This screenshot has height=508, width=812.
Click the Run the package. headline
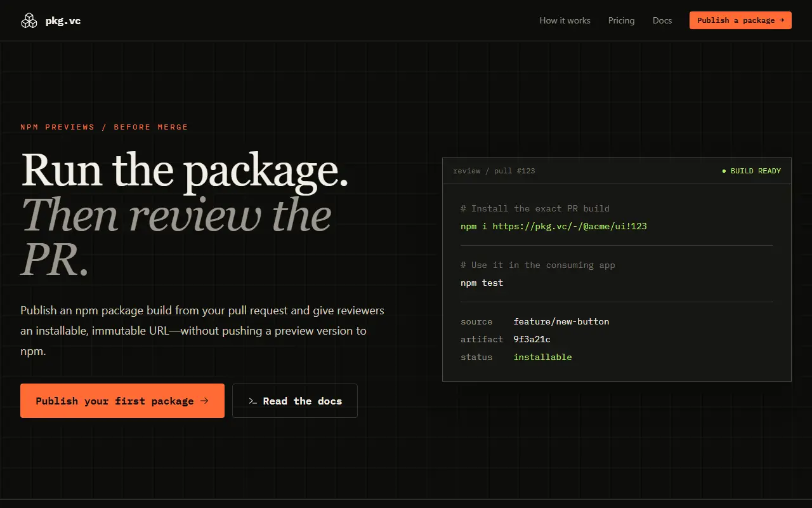tap(185, 170)
